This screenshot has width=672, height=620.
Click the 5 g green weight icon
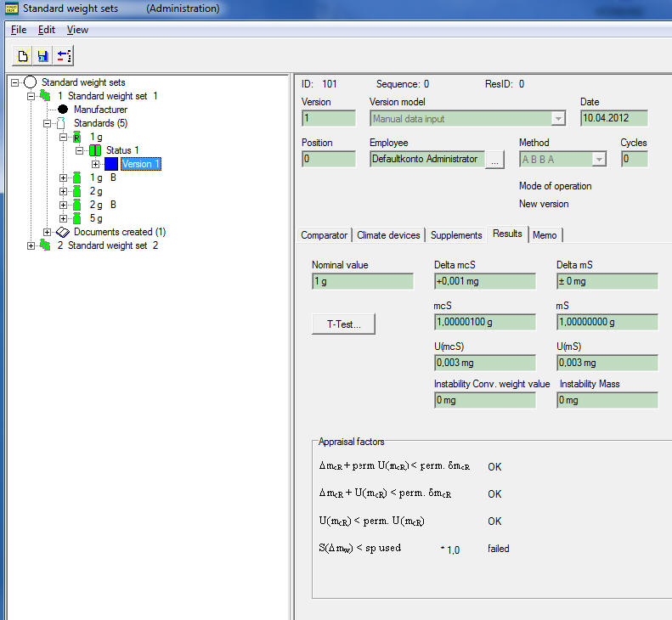click(x=79, y=218)
